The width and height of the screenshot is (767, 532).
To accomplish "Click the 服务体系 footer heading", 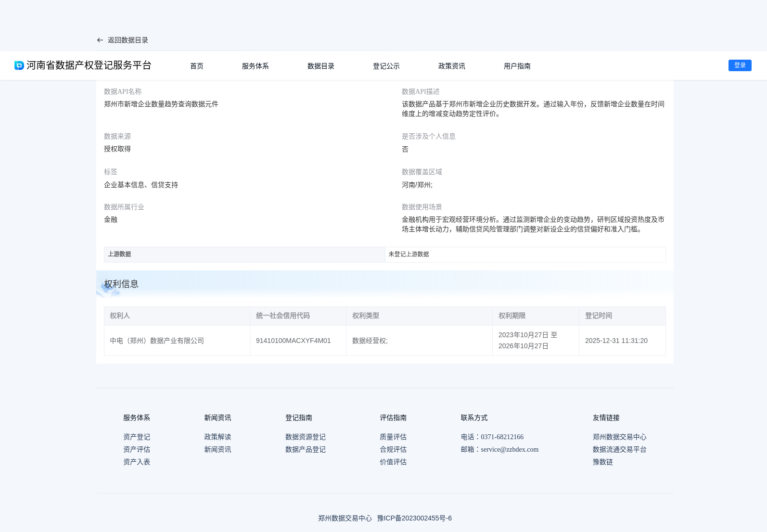I will tap(137, 418).
